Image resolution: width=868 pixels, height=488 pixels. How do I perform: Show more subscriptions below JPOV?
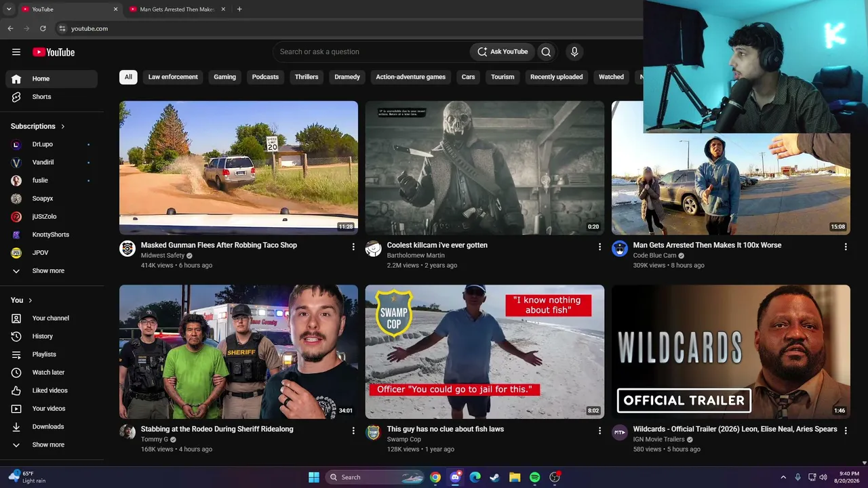(x=52, y=271)
